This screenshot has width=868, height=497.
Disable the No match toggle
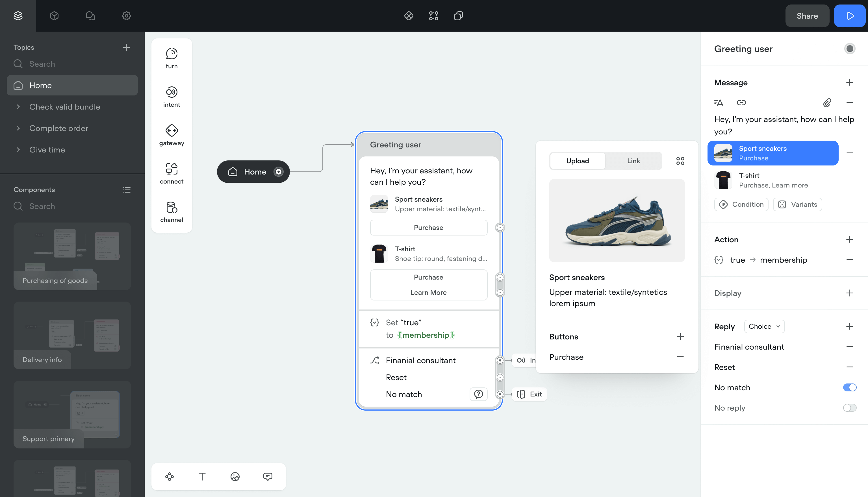[849, 387]
